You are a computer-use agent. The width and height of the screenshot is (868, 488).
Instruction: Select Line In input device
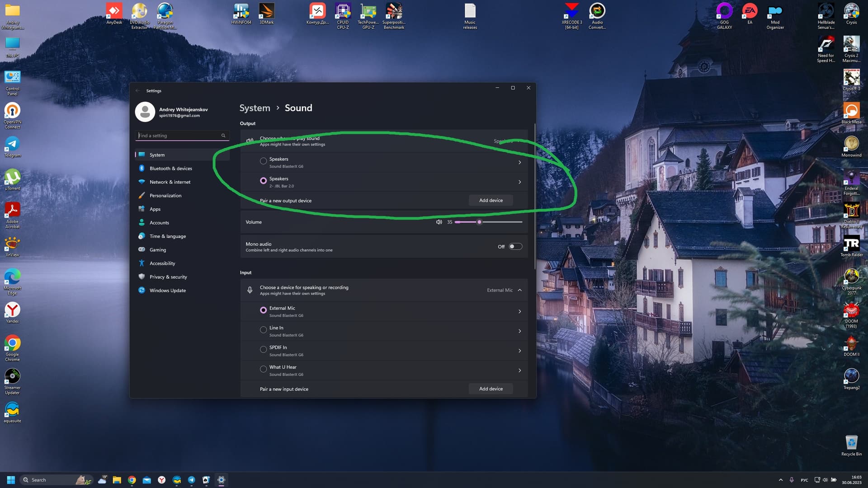click(263, 330)
